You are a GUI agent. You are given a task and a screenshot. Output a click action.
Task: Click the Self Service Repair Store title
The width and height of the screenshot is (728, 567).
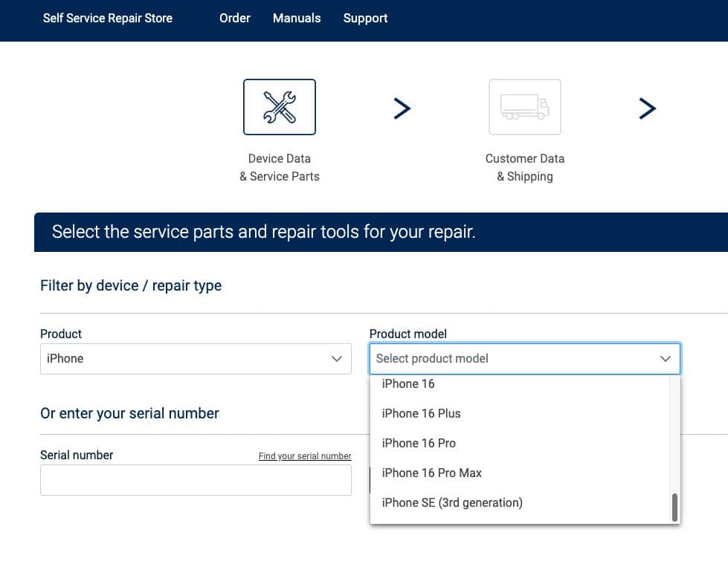click(x=108, y=18)
